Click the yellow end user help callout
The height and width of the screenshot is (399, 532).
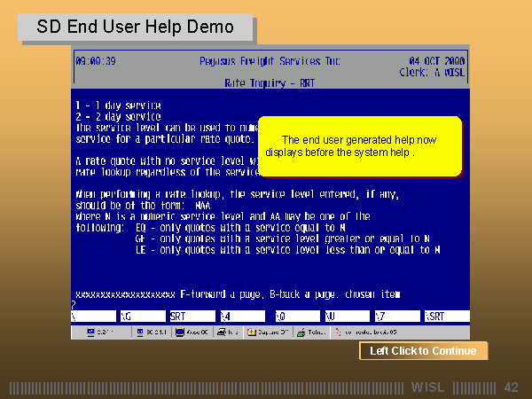click(359, 145)
